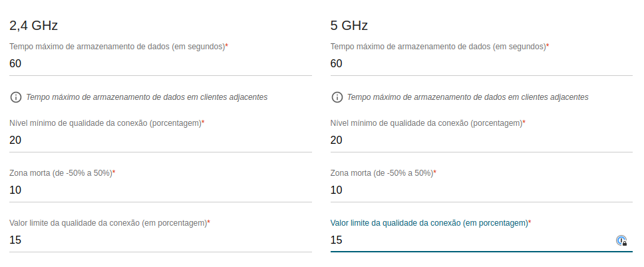The image size is (644, 267).
Task: Click the 2,4 GHz 'Zona morta (de -50% a 50%)' label
Action: 63,173
